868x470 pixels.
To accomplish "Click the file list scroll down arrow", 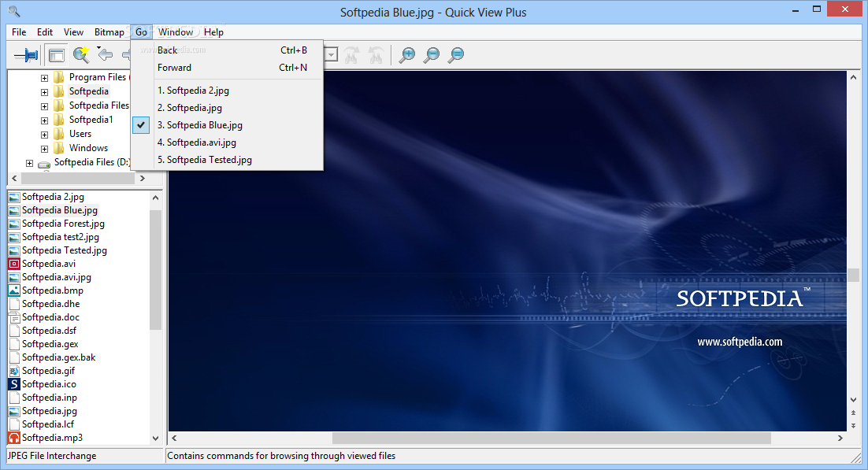I will (155, 438).
